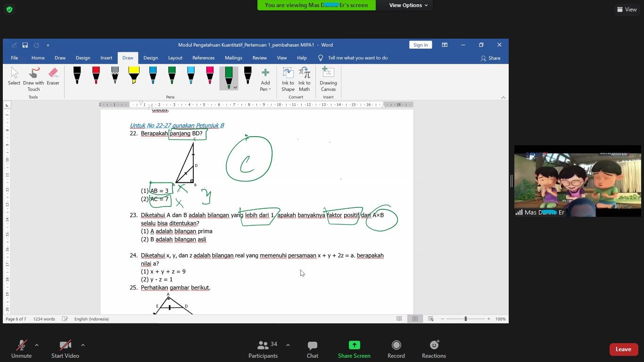This screenshot has height=362, width=644.
Task: Open the Mailings tab
Action: click(233, 58)
